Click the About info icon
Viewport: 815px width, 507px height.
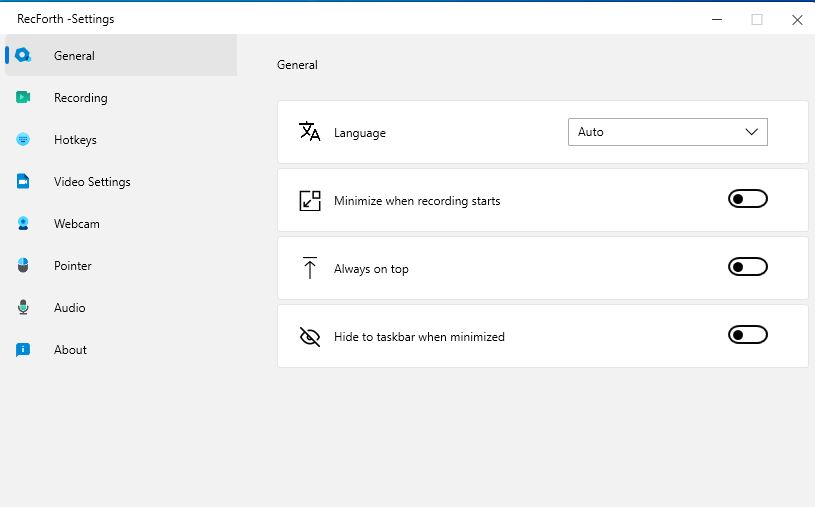click(x=23, y=349)
